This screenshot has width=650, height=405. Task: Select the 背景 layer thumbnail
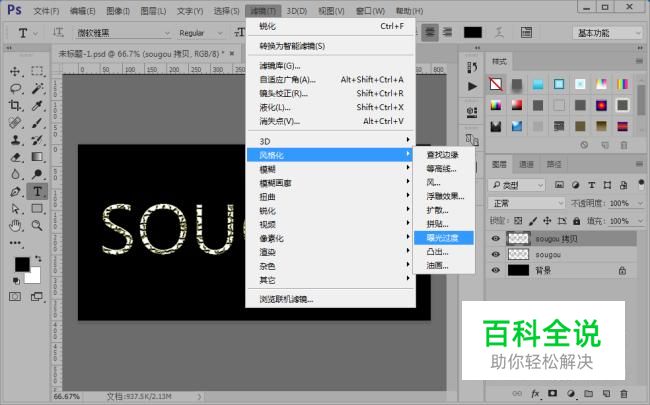coord(518,270)
